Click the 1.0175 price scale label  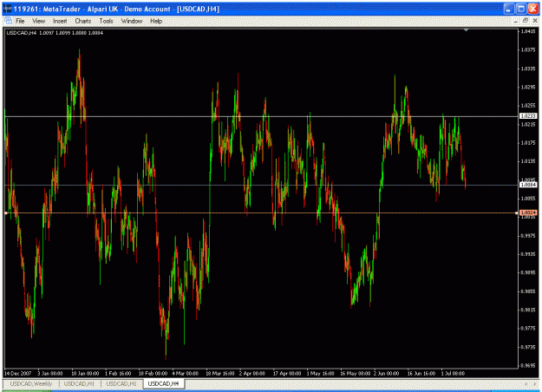[x=528, y=143]
